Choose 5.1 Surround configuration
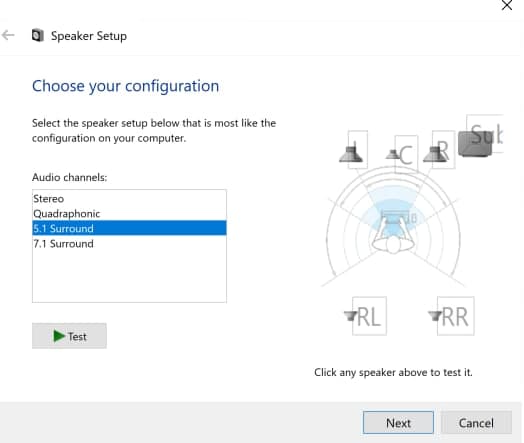Image resolution: width=524 pixels, height=443 pixels. pyautogui.click(x=129, y=228)
